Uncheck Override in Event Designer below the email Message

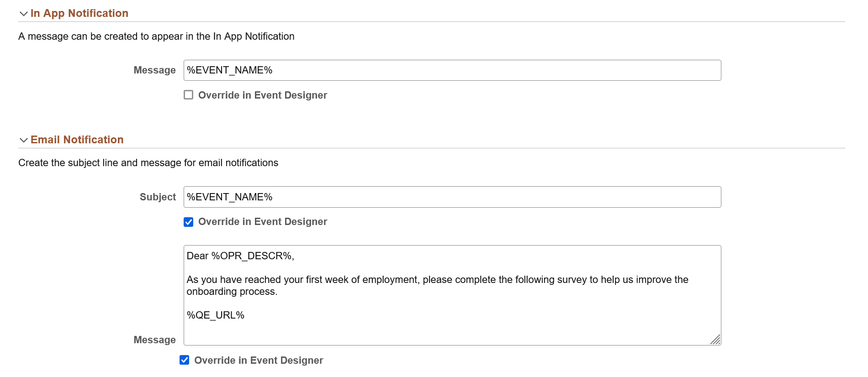[x=184, y=360]
